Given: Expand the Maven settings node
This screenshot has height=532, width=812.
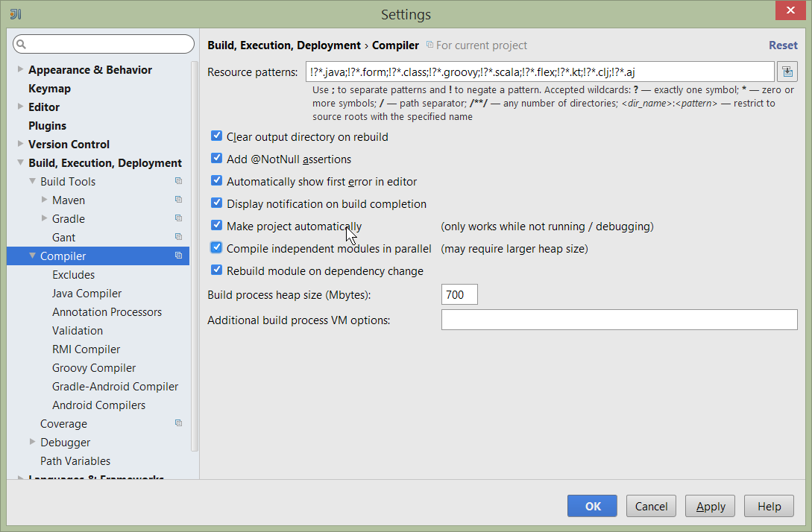Looking at the screenshot, I should tap(44, 200).
